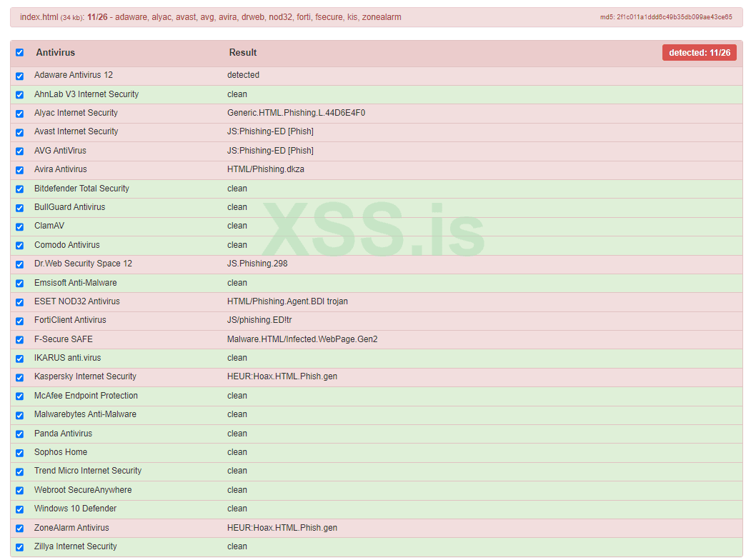Viewport: 746px width, 560px height.
Task: Toggle the Zillya Internet Security checkbox
Action: coord(19,547)
